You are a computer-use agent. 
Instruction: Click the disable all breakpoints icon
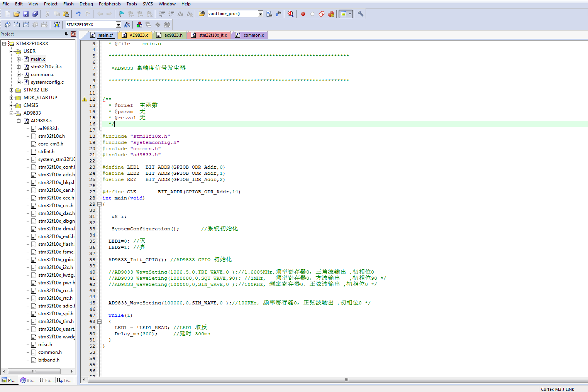pos(322,14)
